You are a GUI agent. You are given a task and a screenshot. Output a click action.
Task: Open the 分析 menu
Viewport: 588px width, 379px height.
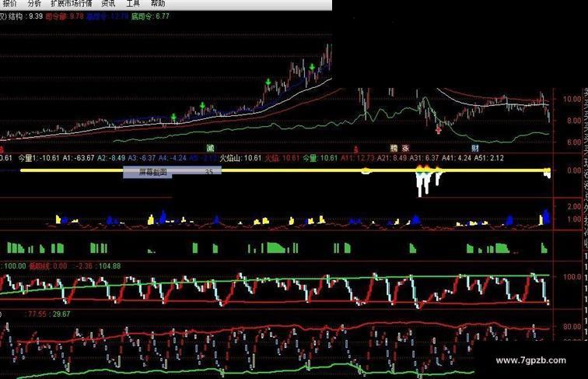(34, 3)
